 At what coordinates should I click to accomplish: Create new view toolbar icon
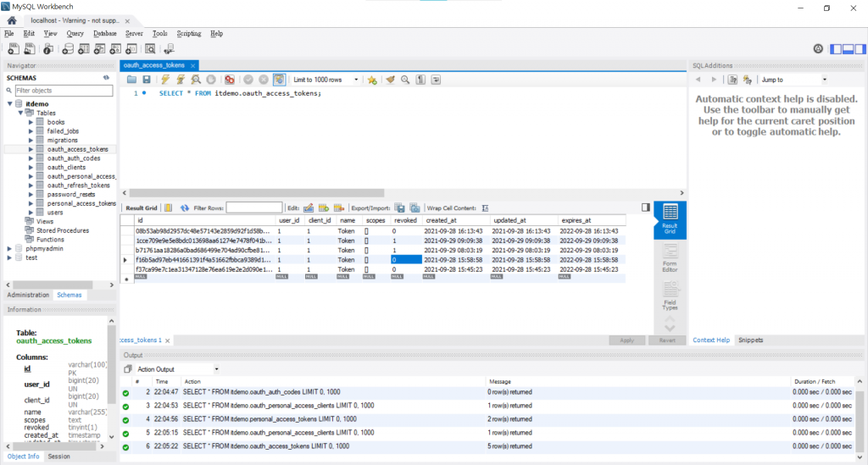coord(100,49)
